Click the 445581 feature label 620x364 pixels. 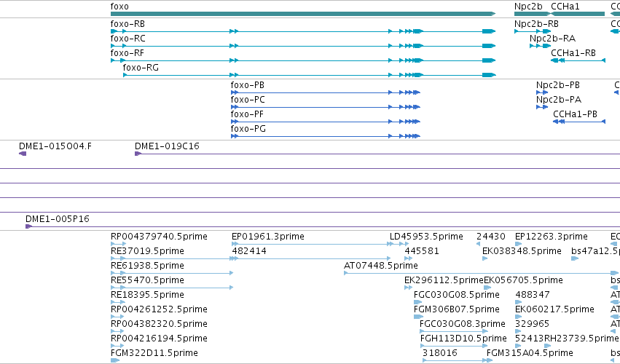coord(422,251)
